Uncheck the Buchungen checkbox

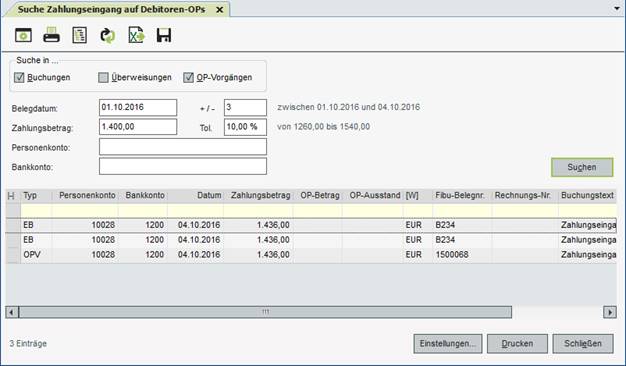[x=19, y=77]
